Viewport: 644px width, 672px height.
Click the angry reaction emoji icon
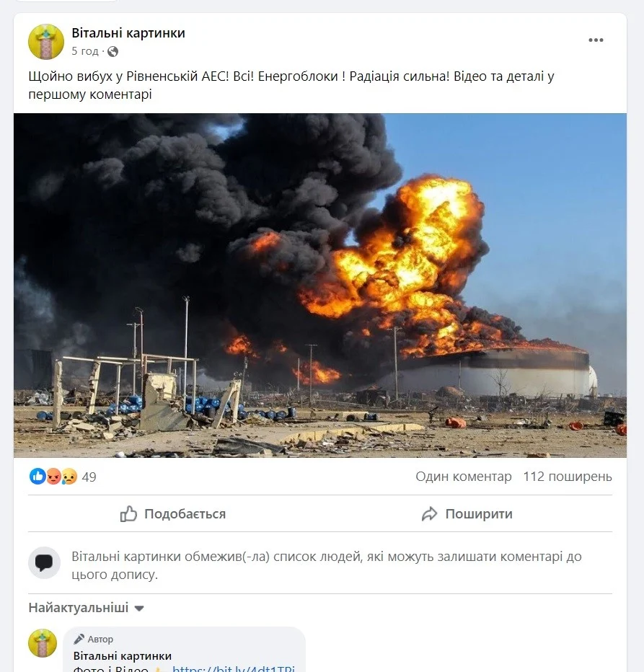click(x=53, y=477)
